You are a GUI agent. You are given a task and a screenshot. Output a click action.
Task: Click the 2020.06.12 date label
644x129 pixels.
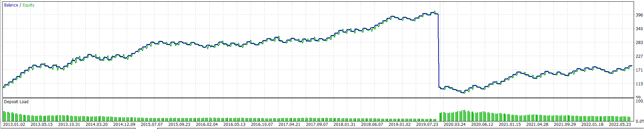[482, 125]
